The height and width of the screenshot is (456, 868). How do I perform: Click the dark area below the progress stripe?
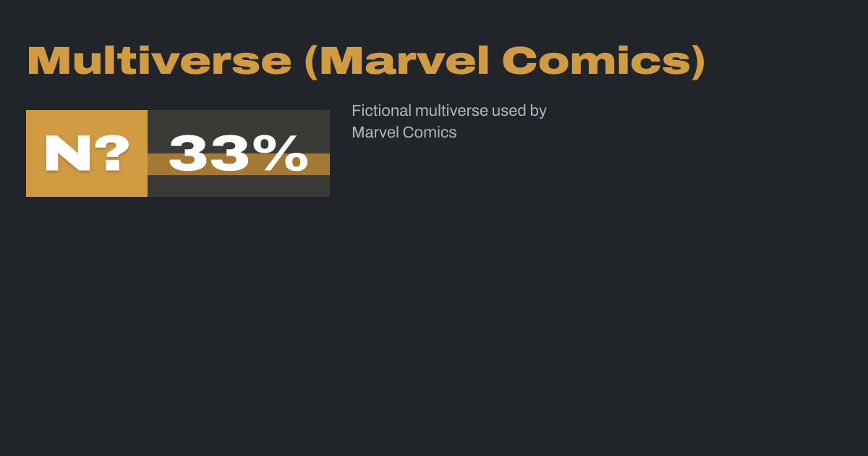click(239, 187)
